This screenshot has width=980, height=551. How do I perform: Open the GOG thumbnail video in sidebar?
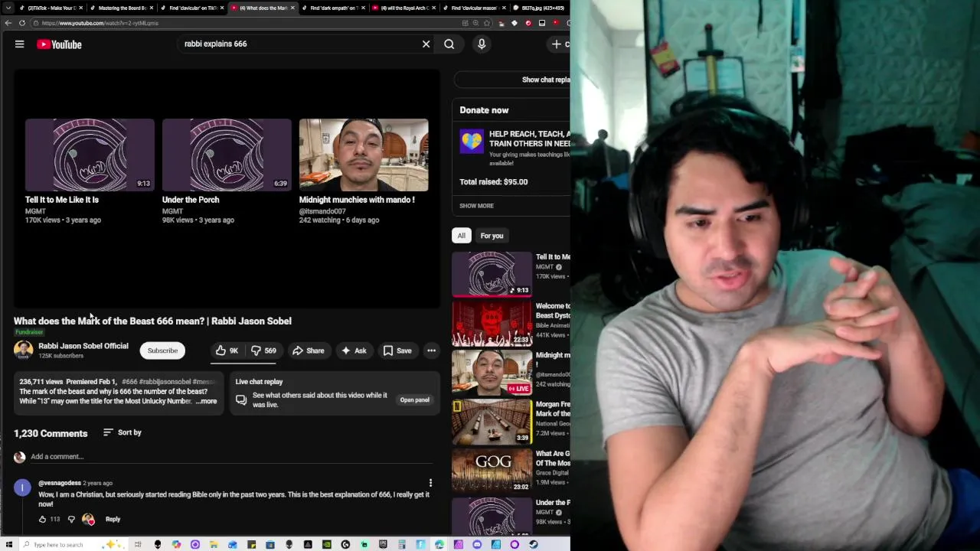tap(492, 471)
